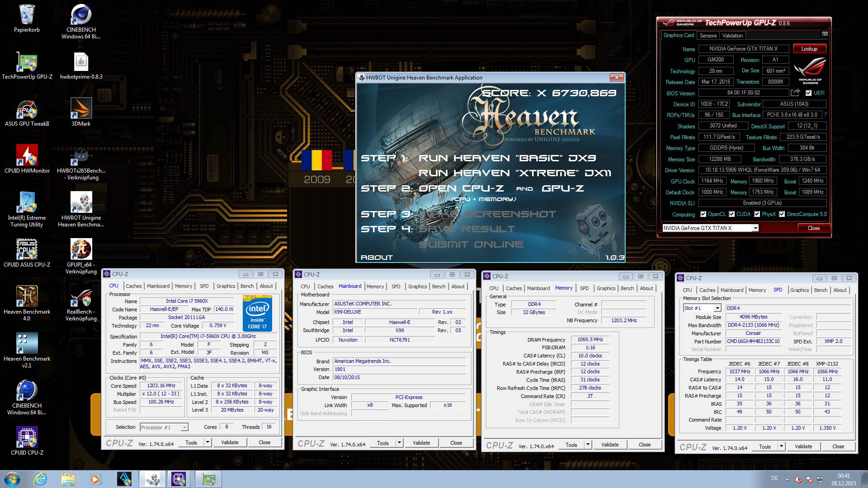This screenshot has width=868, height=488.
Task: Expand Tools dropdown arrow in CPU-Z CPU window
Action: click(208, 442)
